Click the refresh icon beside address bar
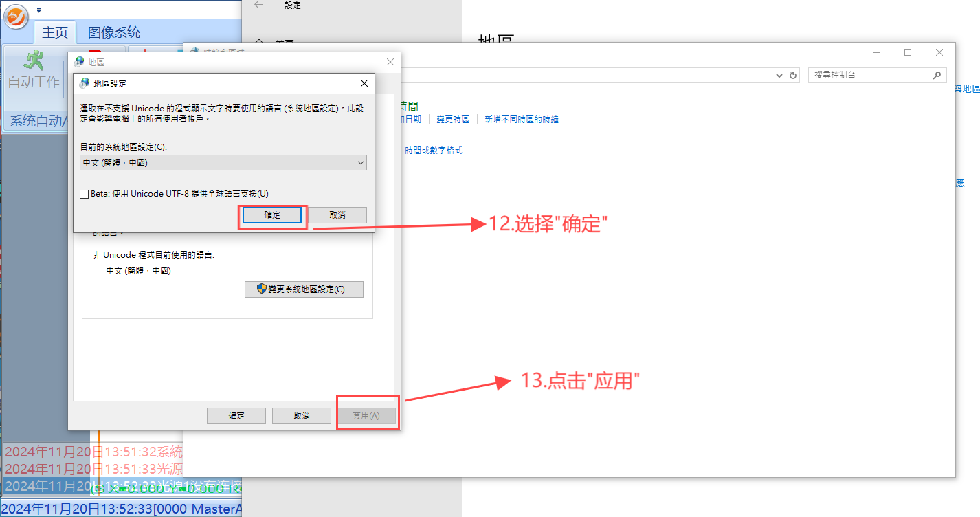This screenshot has width=980, height=517. 793,75
